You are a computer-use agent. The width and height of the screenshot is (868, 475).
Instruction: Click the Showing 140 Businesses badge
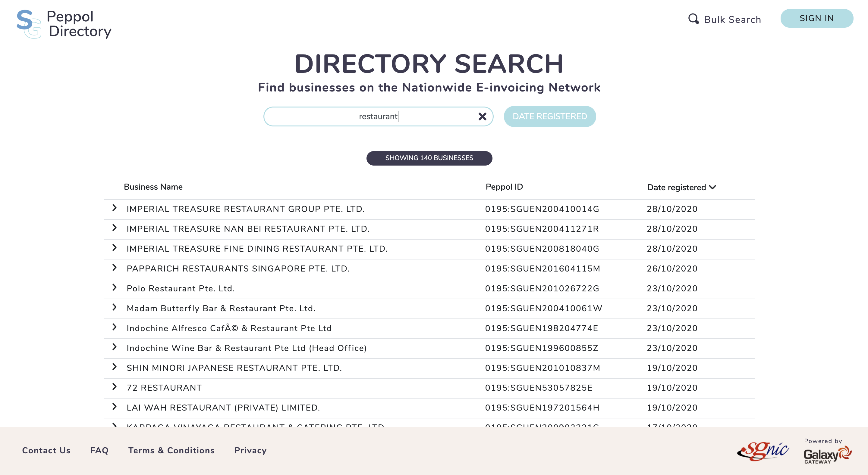[x=429, y=158]
